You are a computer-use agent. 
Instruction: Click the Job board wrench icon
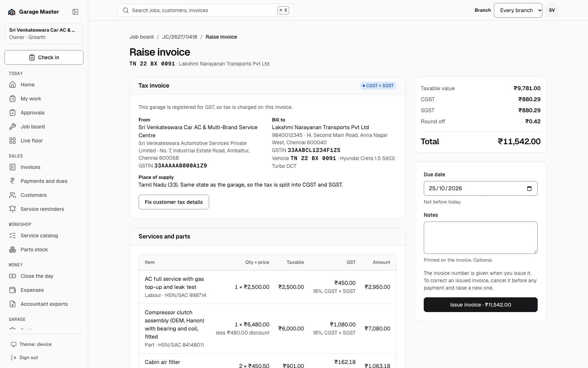point(12,127)
